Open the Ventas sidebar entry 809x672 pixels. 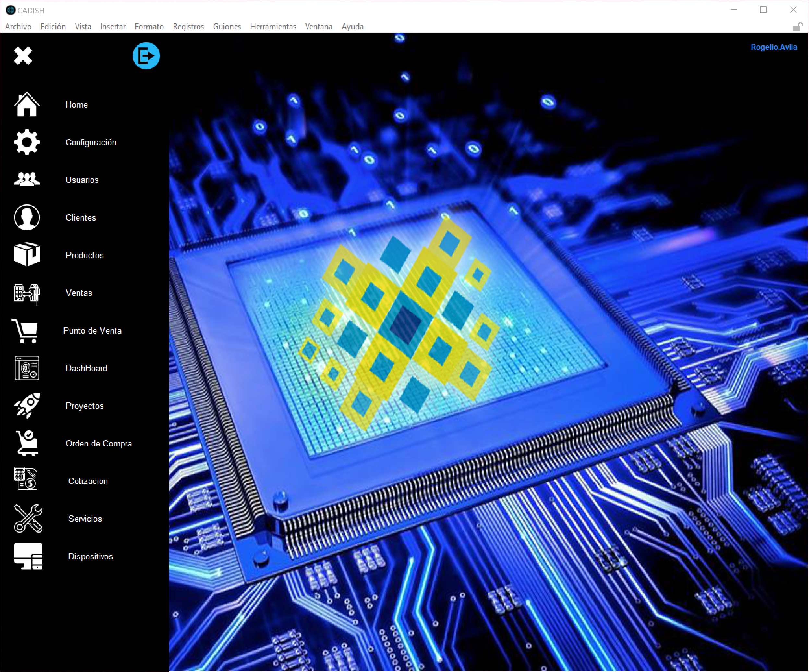tap(78, 293)
